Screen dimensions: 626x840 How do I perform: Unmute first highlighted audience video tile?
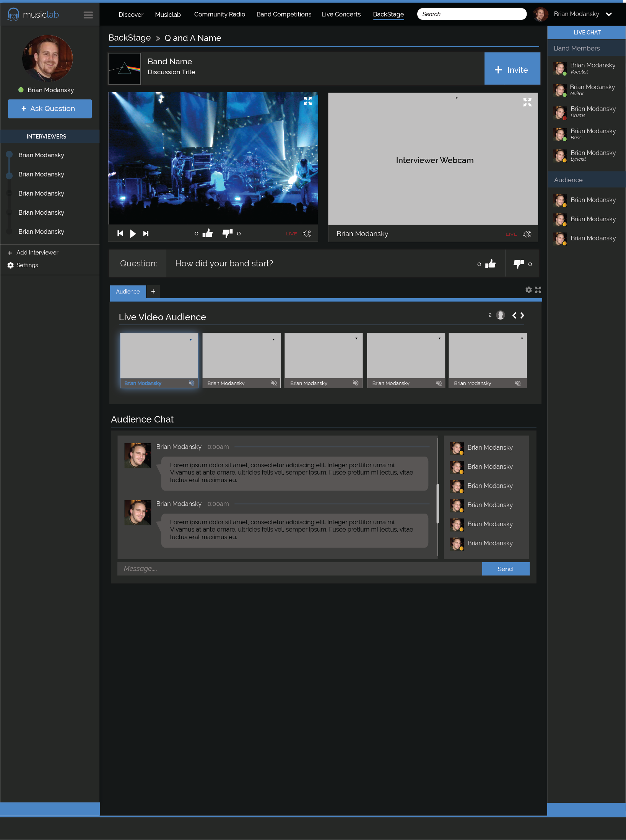(192, 383)
